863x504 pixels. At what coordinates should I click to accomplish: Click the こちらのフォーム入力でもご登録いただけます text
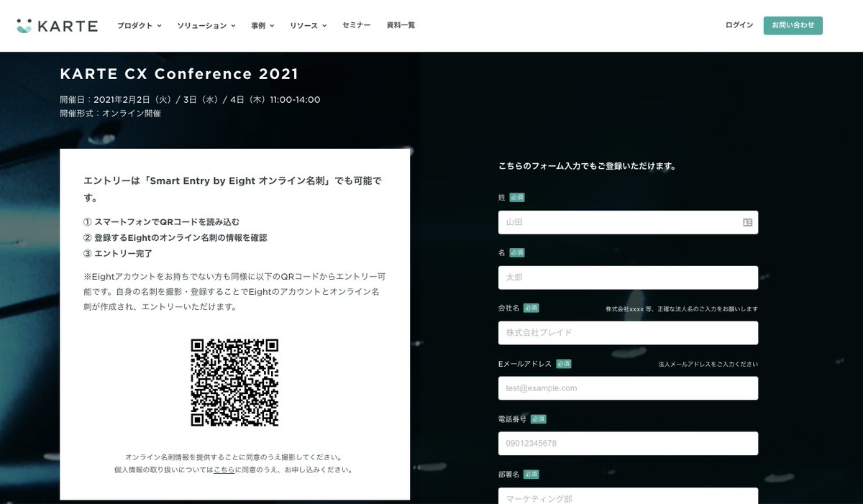587,166
